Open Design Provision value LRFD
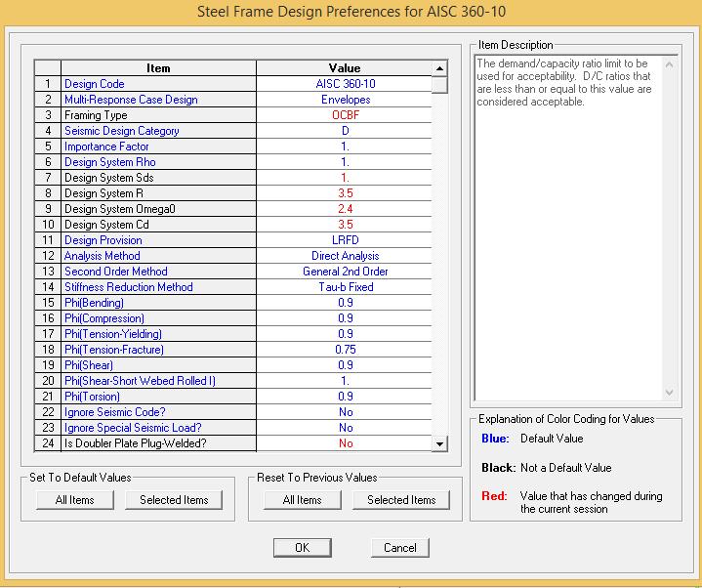 346,240
